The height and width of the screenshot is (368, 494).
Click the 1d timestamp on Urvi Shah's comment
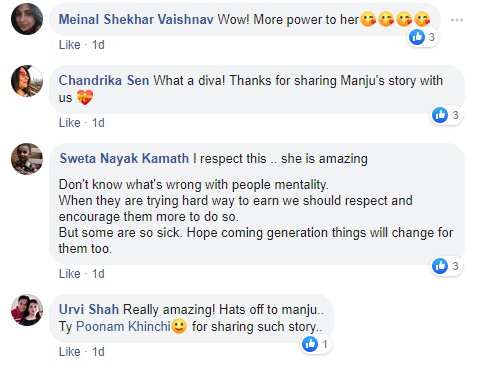98,352
